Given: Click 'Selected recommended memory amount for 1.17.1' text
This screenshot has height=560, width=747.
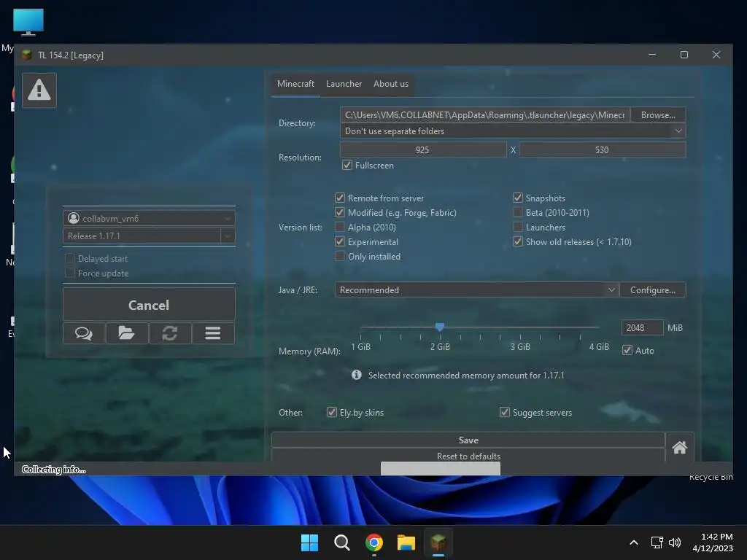Looking at the screenshot, I should [466, 376].
